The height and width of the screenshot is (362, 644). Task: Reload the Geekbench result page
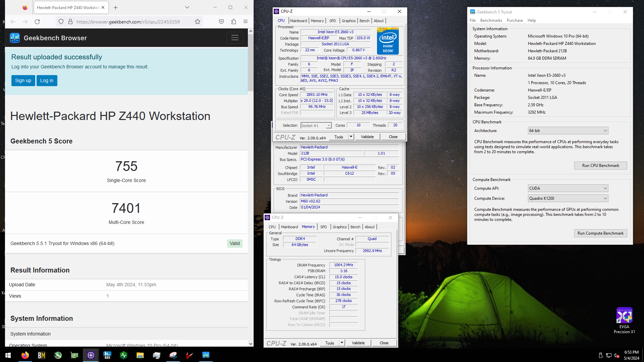coord(37,21)
